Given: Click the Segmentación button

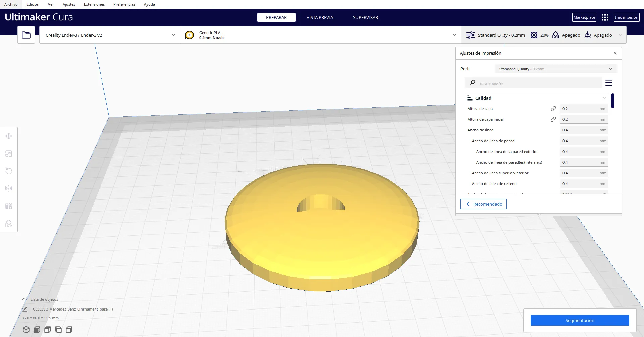Looking at the screenshot, I should (580, 320).
